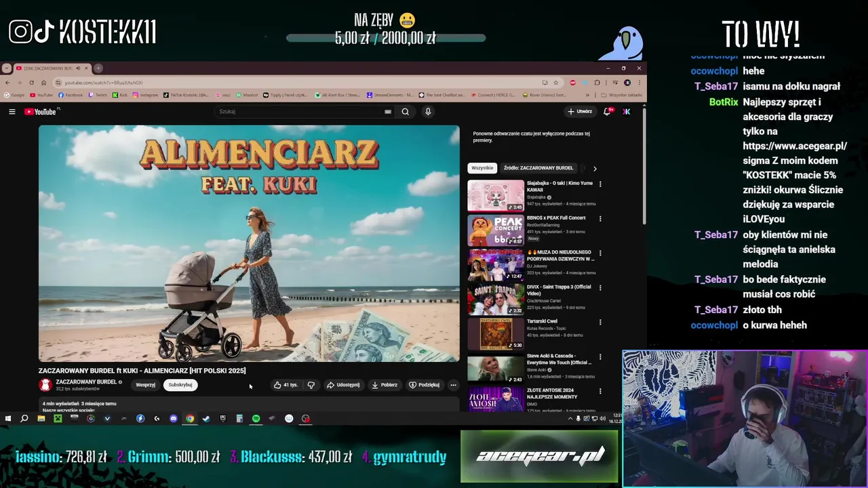868x488 pixels.
Task: Mute the tab using the speaker icon
Action: click(78, 68)
